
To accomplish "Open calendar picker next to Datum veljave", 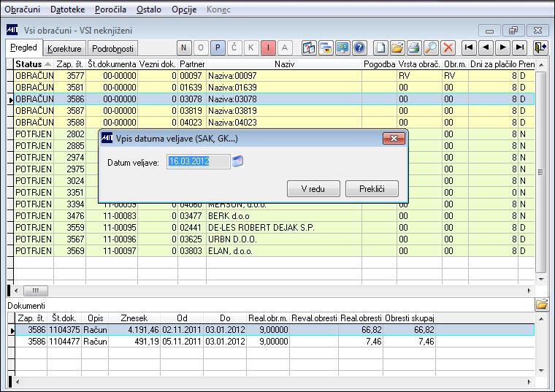I will (238, 161).
